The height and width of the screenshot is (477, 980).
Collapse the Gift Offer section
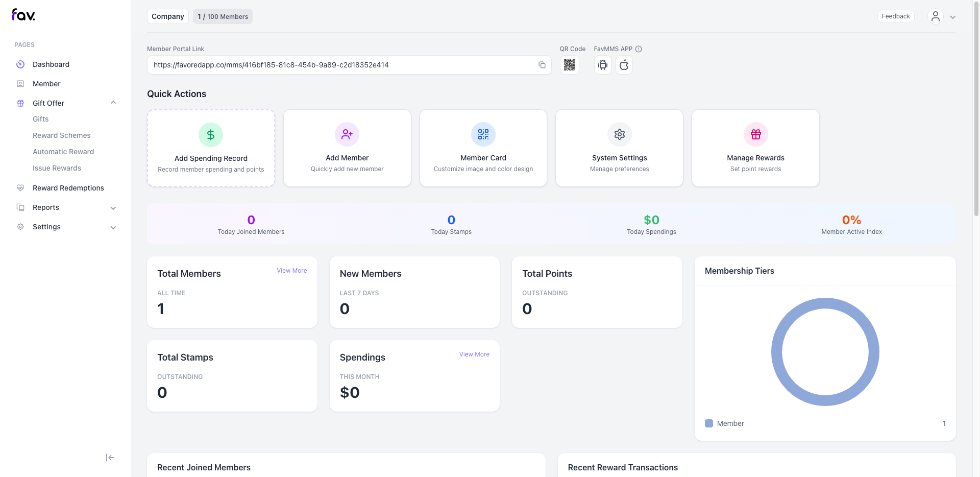(113, 103)
